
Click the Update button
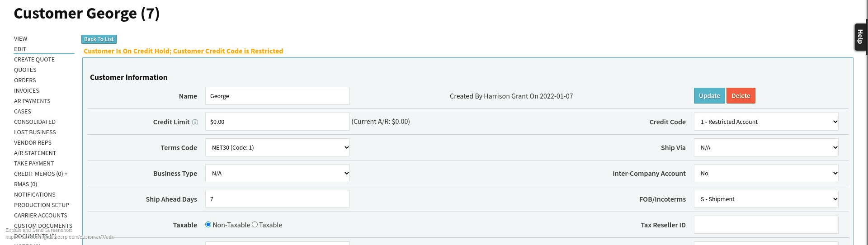[x=709, y=96]
